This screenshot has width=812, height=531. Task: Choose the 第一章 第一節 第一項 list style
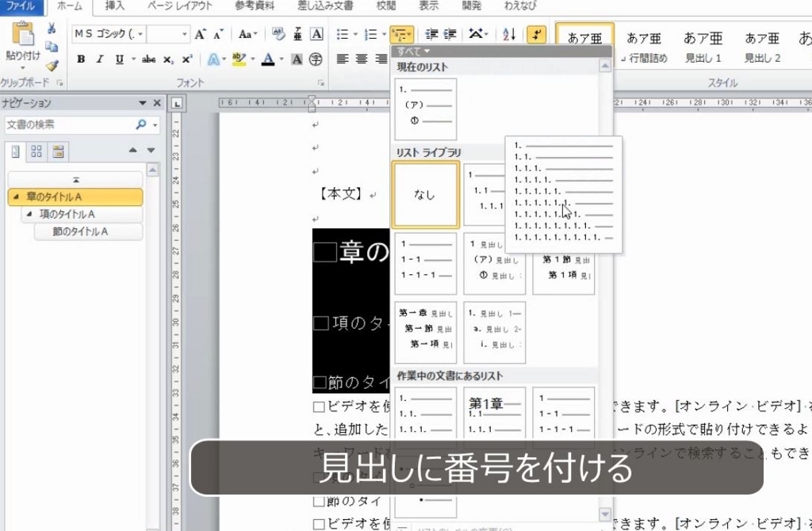click(x=426, y=332)
